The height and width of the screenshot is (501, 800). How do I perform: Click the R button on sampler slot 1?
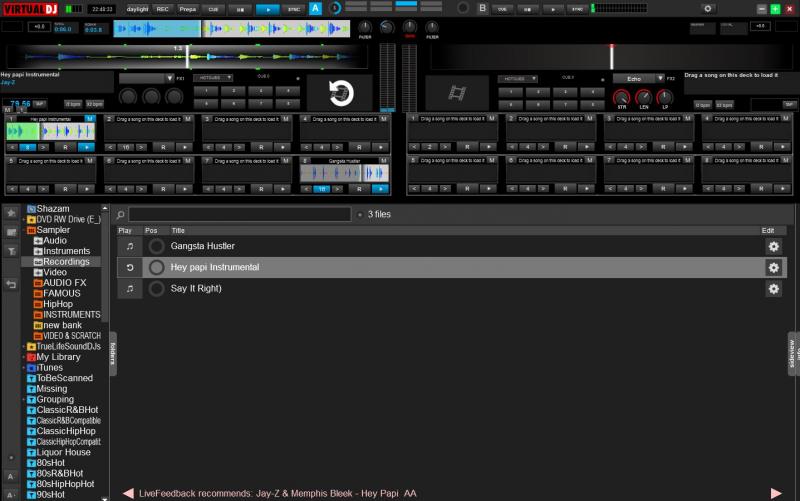coord(65,147)
